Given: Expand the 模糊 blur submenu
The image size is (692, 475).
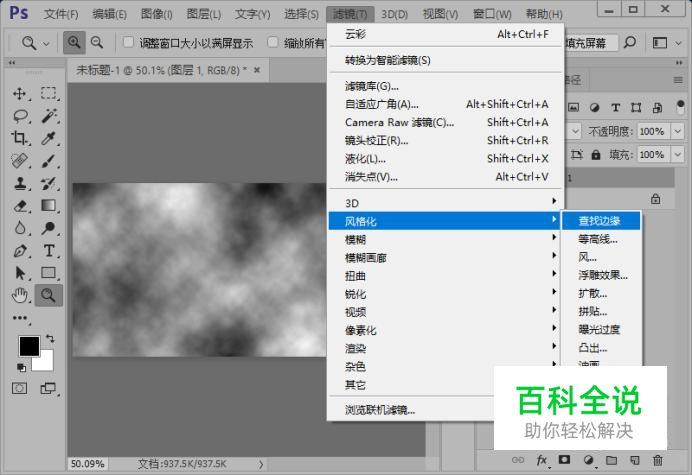Looking at the screenshot, I should (445, 239).
